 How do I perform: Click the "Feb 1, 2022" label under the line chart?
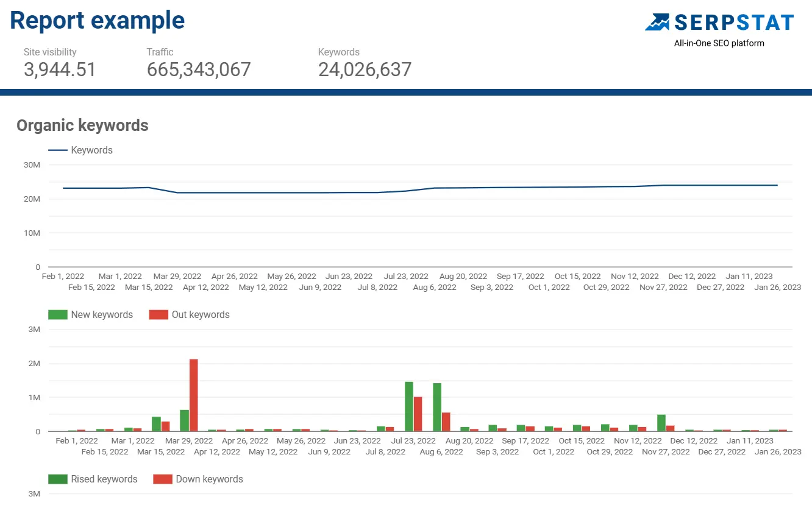pos(63,277)
